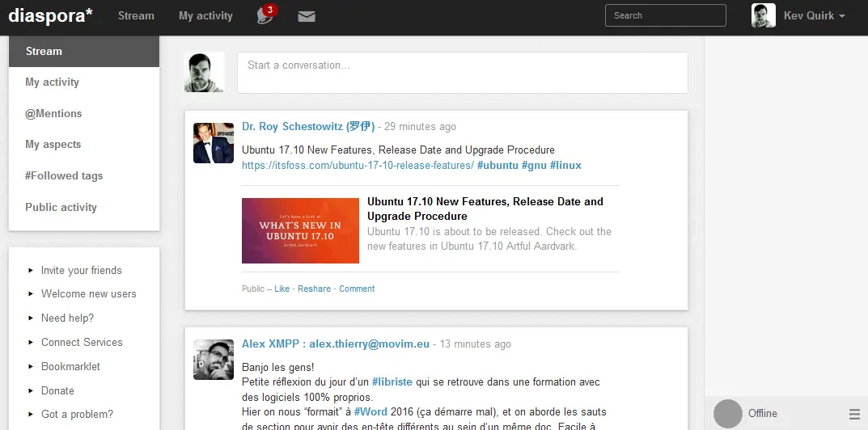The width and height of the screenshot is (868, 430).
Task: Click the diaspora* logo
Action: point(50,15)
